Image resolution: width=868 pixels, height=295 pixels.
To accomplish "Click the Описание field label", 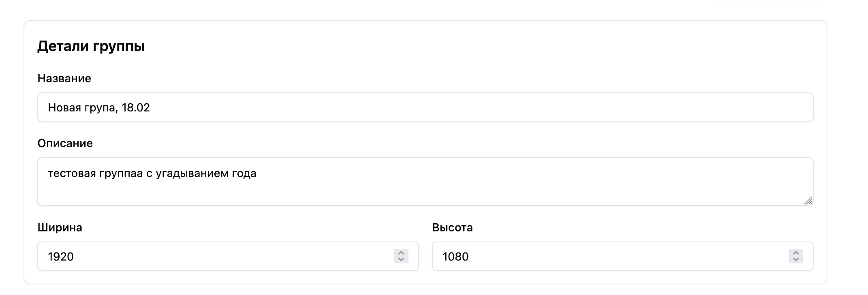I will (x=65, y=143).
